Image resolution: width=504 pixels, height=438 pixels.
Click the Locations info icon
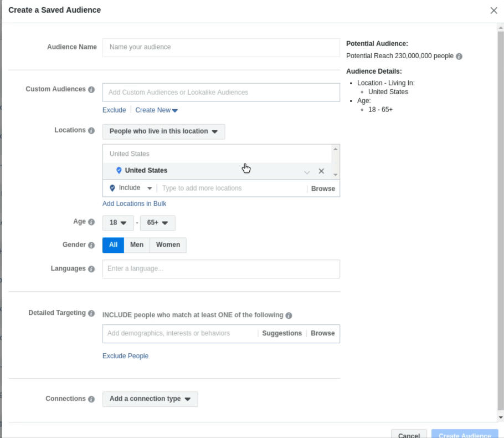pos(91,131)
